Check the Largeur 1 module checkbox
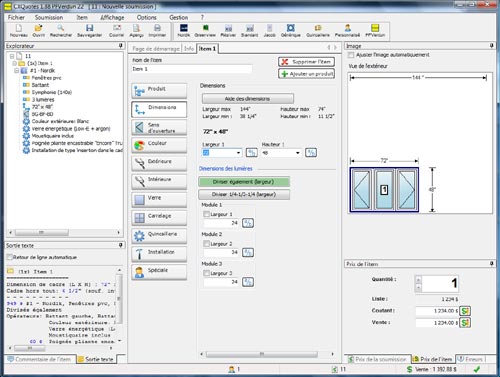 [x=206, y=214]
